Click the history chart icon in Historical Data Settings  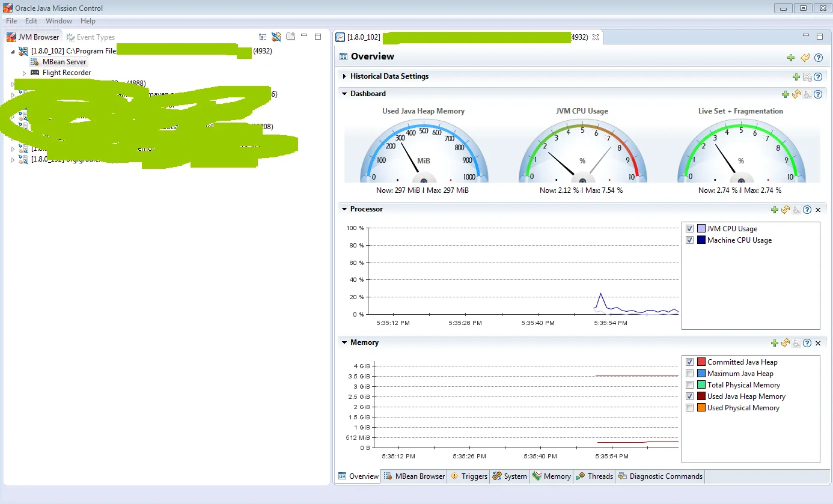(x=807, y=77)
